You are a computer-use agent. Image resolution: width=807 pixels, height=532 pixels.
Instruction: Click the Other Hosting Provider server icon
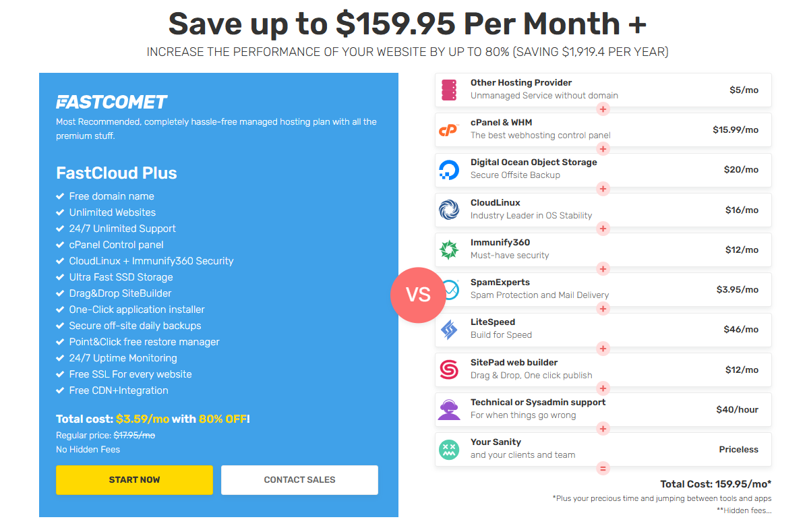coord(449,90)
